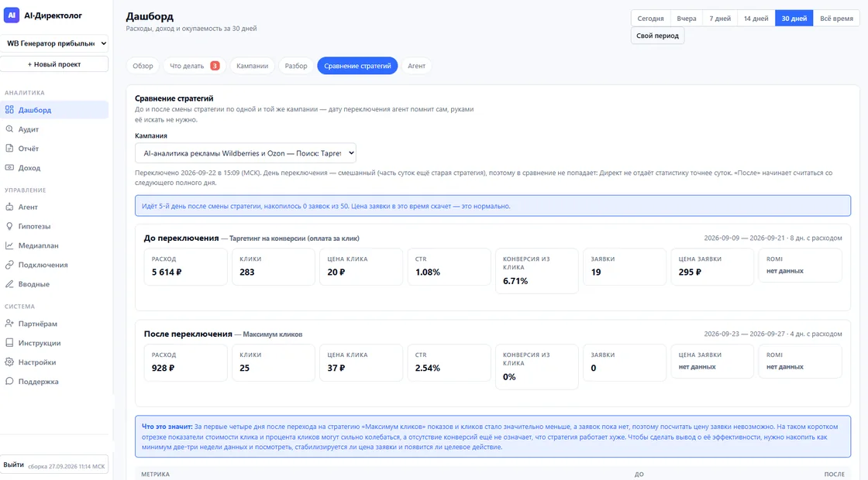Image resolution: width=868 pixels, height=480 pixels.
Task: Open the Свой период custom range
Action: (658, 36)
